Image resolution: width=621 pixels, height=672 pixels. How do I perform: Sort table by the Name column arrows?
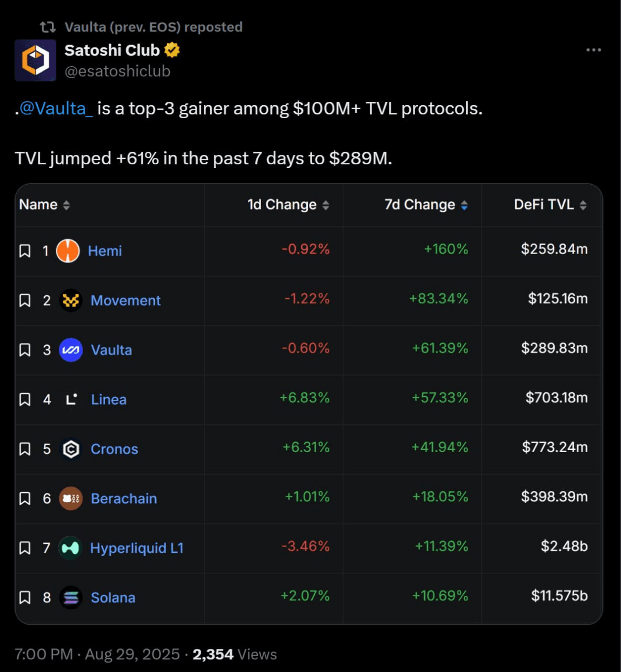tap(66, 205)
